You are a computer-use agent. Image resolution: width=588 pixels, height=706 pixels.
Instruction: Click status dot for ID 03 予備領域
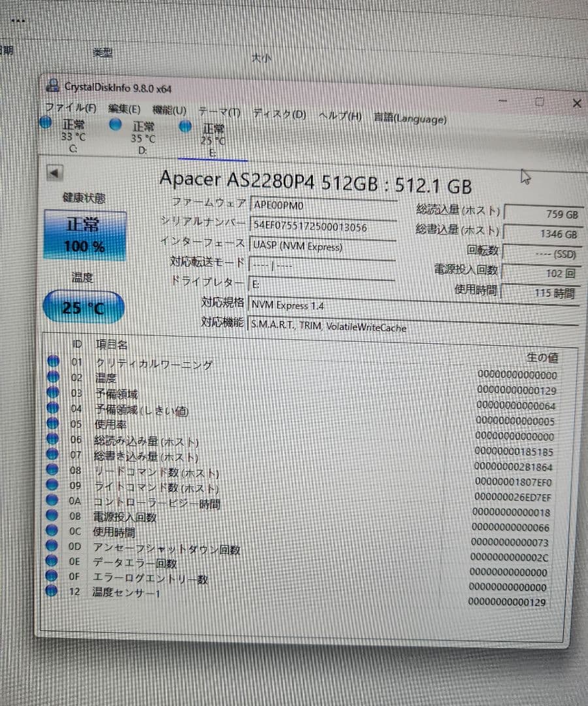[53, 392]
